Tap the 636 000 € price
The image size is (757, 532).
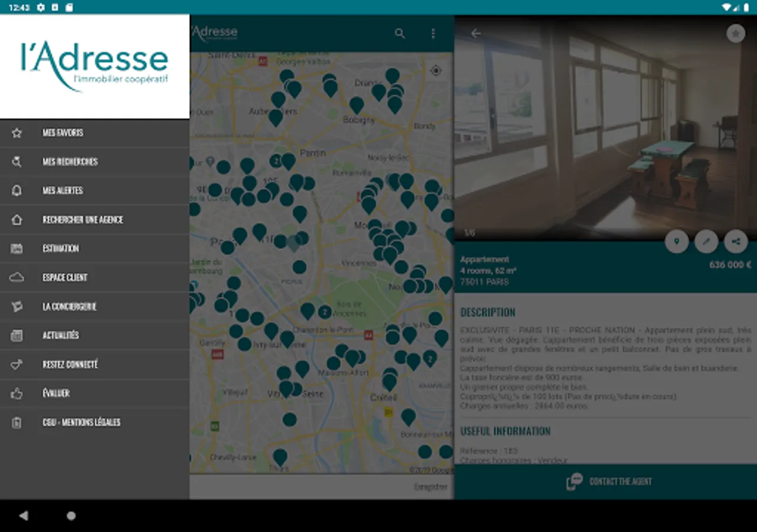point(730,265)
